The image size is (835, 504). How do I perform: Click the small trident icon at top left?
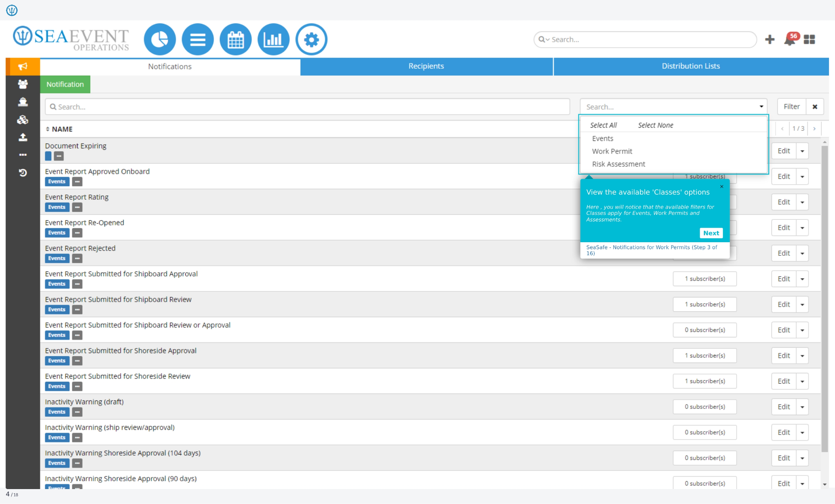click(12, 10)
